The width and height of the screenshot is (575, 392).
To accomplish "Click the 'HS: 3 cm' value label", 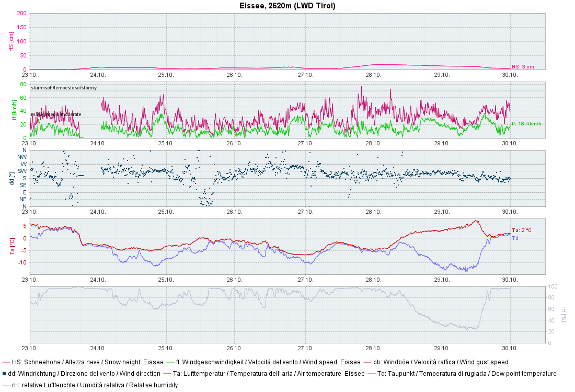I will click(x=523, y=67).
